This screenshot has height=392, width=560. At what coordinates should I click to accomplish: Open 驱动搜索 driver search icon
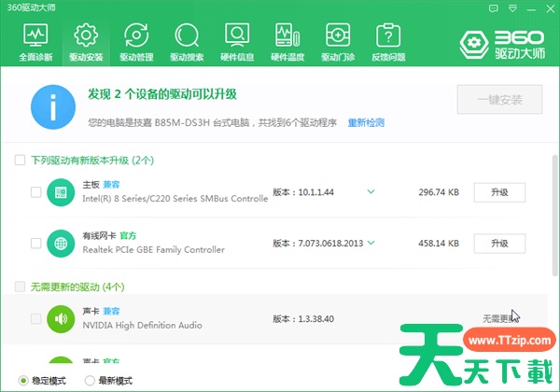click(x=186, y=42)
